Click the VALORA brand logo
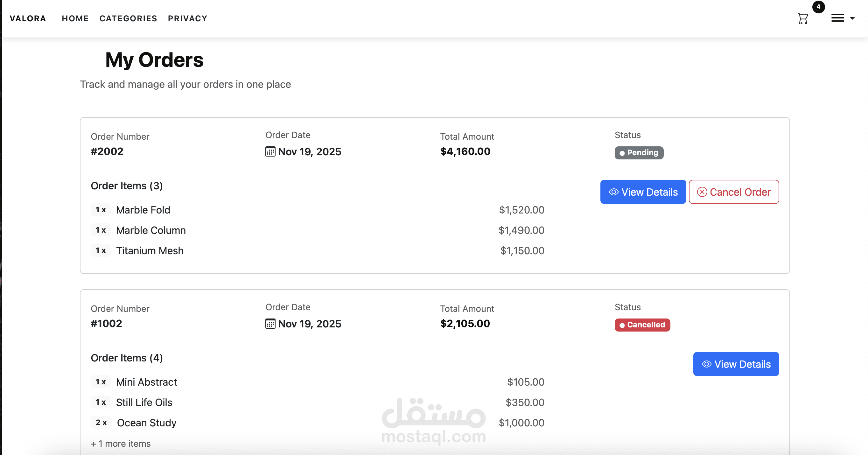Viewport: 868px width, 455px height. tap(28, 18)
